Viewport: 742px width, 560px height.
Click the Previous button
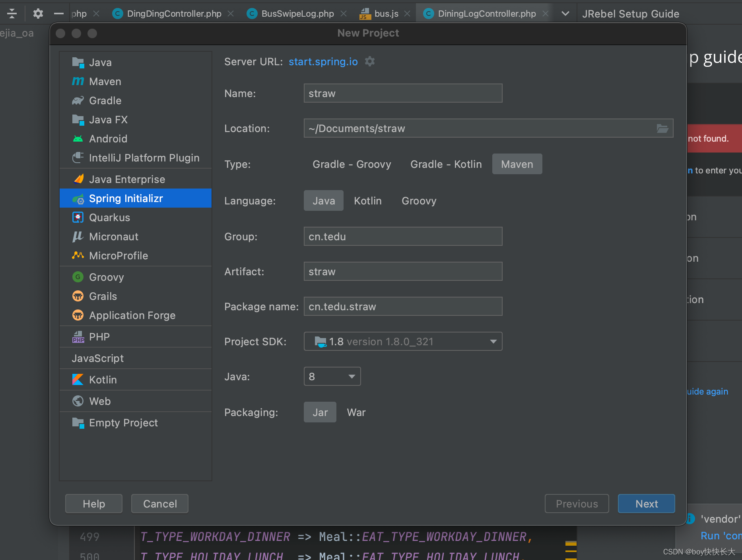(577, 504)
